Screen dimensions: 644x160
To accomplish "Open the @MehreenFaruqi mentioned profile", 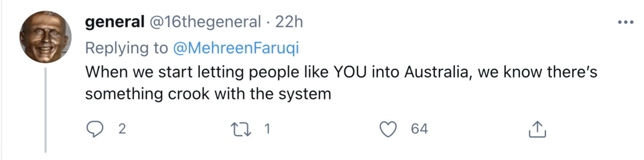I will (x=236, y=48).
